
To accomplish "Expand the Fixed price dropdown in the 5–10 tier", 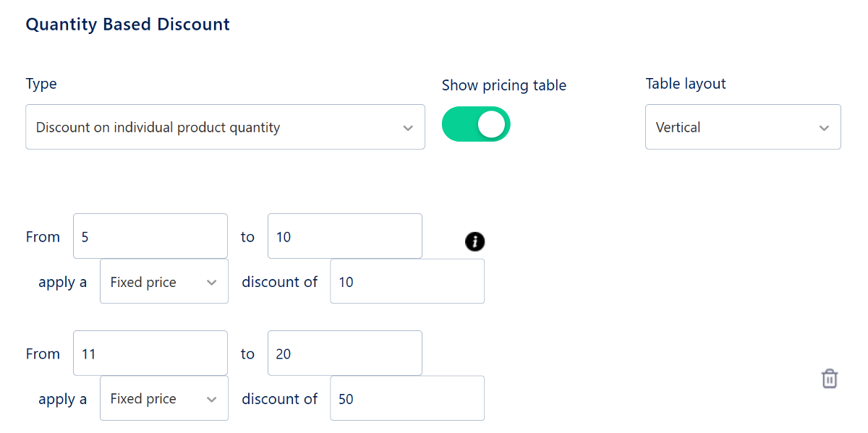I will coord(163,282).
